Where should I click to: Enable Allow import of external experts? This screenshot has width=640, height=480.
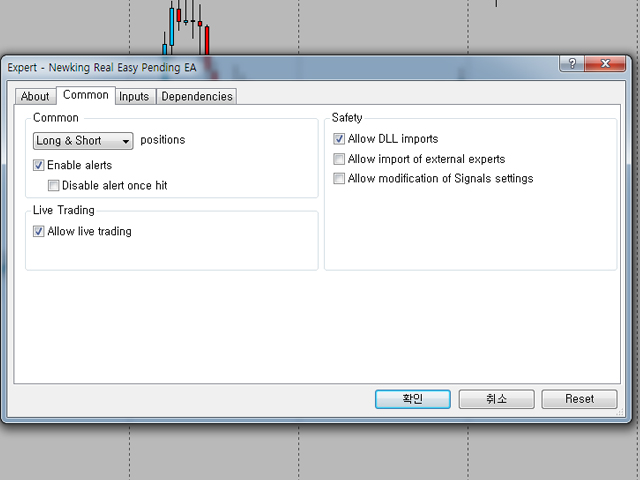(339, 159)
